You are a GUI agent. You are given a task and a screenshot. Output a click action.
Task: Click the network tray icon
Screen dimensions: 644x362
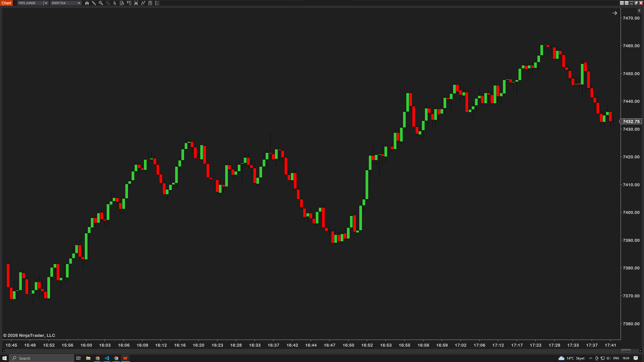click(602, 358)
